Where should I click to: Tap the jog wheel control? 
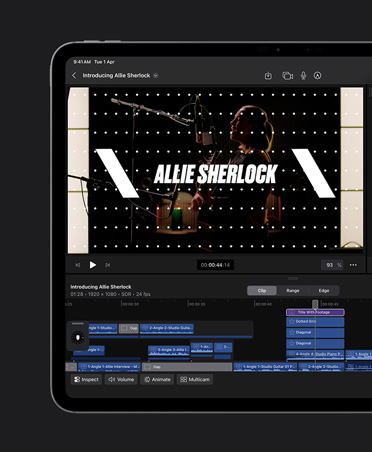tap(78, 338)
